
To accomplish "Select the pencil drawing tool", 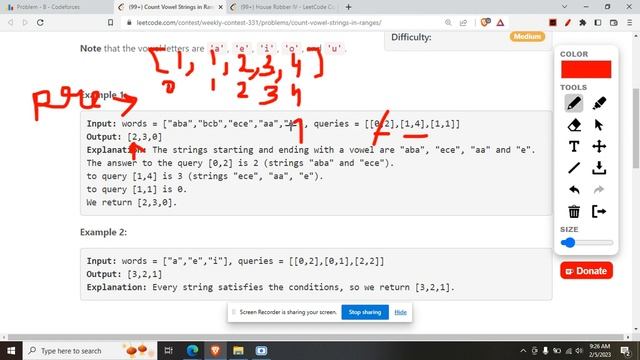I will (x=573, y=103).
